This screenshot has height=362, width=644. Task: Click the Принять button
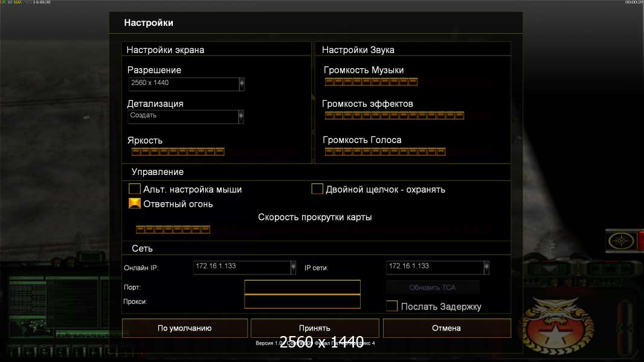(315, 328)
